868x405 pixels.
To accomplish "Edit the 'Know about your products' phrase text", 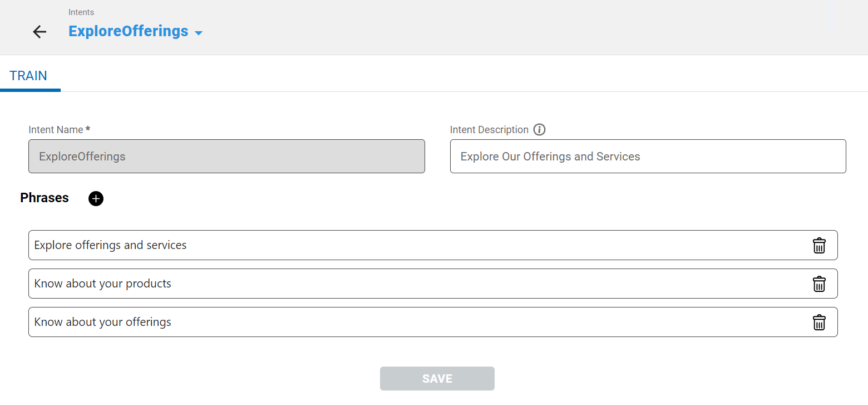I will point(389,284).
